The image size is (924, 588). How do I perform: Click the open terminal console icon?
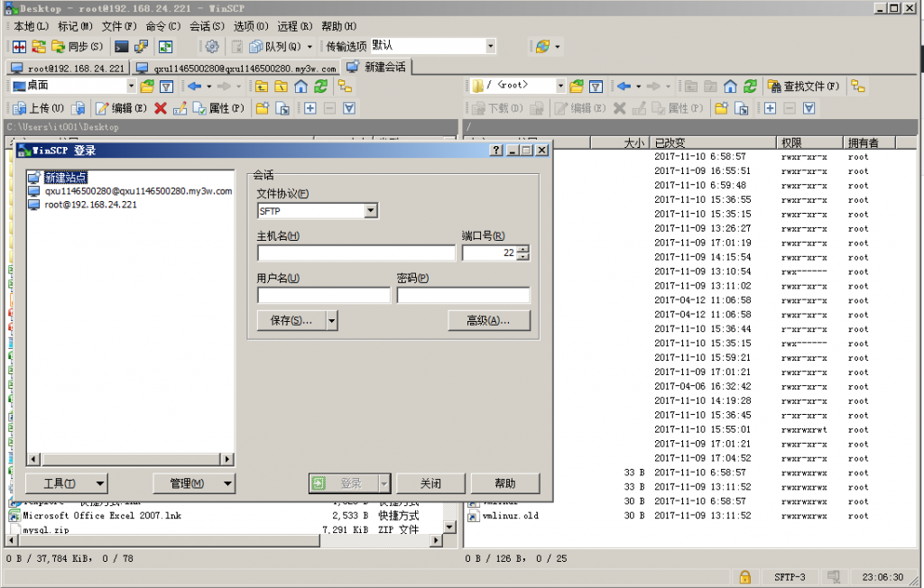pyautogui.click(x=122, y=47)
